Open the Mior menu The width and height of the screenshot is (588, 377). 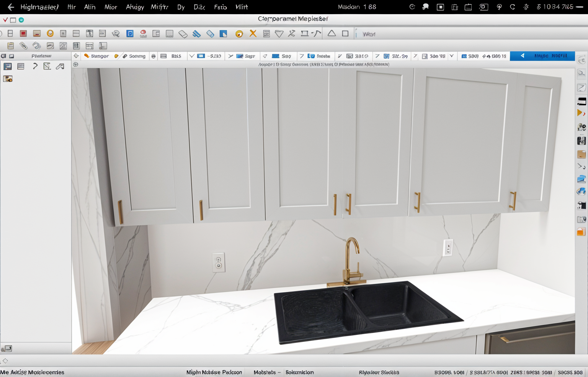tap(111, 7)
